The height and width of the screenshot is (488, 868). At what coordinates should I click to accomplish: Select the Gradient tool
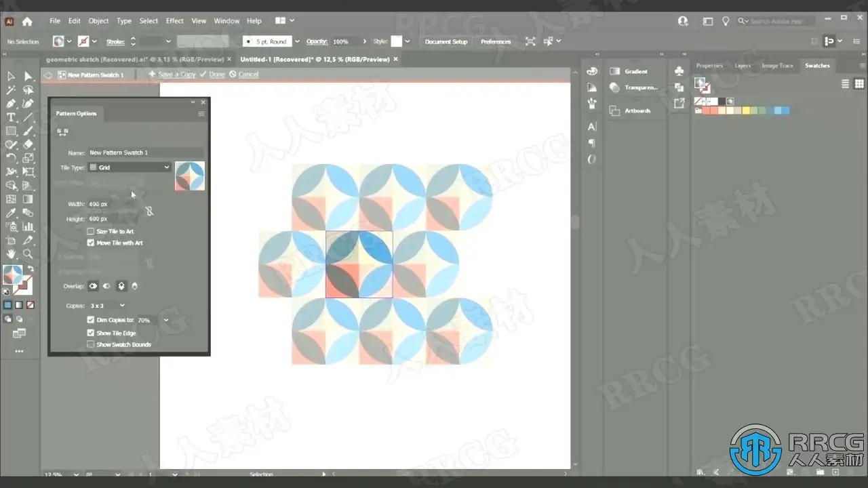point(28,199)
